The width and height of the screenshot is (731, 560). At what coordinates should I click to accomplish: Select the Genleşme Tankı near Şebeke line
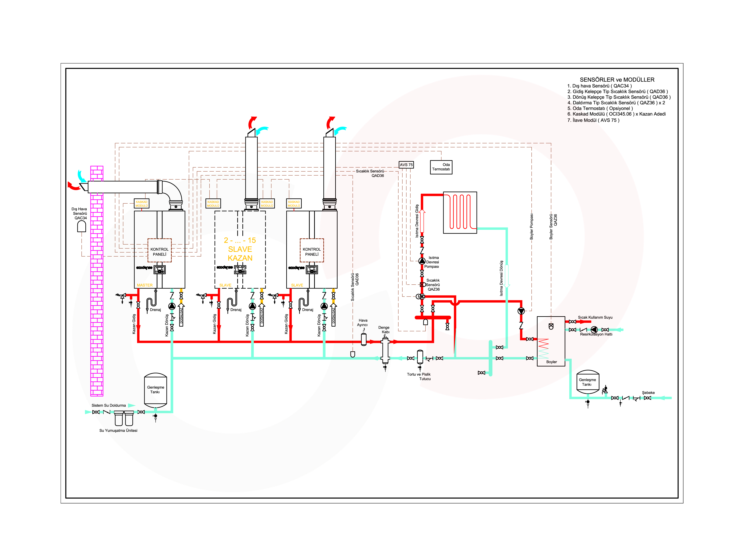[x=588, y=382]
